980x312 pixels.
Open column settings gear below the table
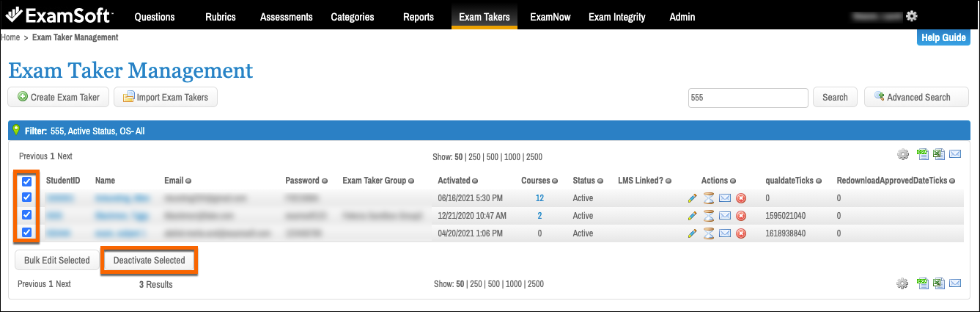pos(903,284)
